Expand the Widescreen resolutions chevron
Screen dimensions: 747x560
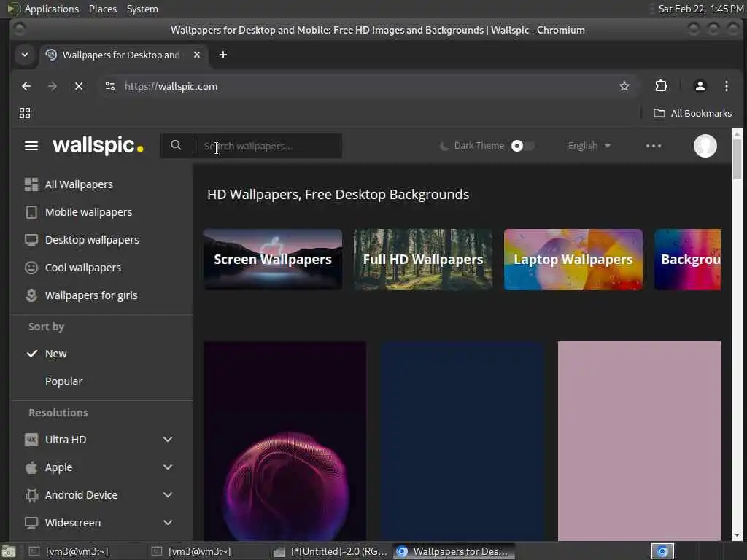pos(168,523)
